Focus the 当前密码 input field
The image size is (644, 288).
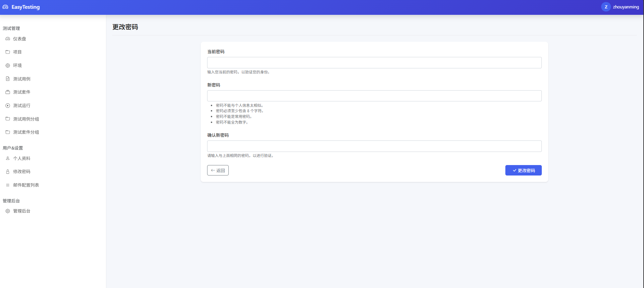coord(374,63)
